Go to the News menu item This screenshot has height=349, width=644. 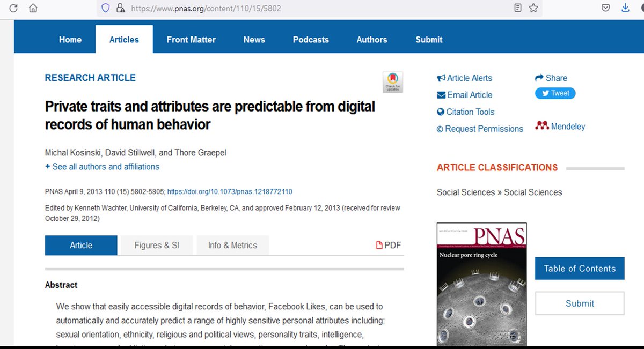pyautogui.click(x=254, y=39)
